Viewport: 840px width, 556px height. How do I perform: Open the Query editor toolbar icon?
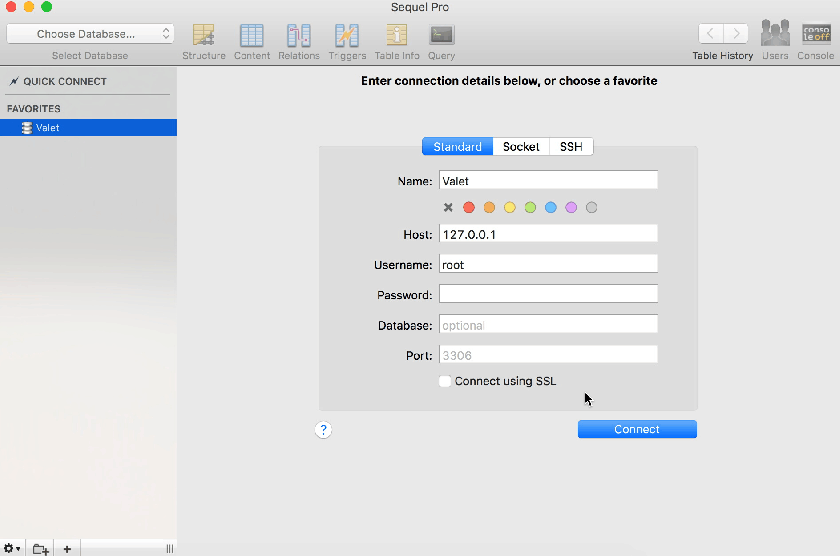tap(442, 36)
